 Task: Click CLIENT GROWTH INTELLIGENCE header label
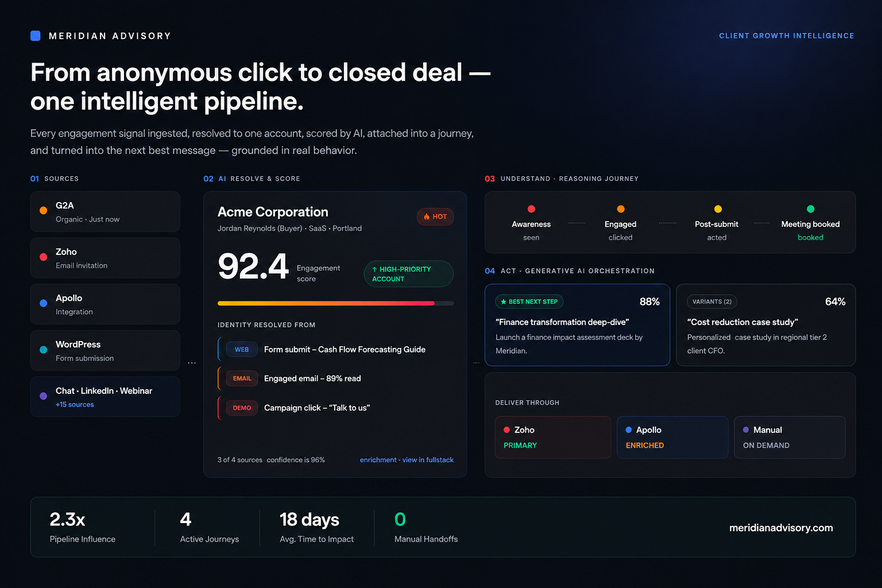787,36
